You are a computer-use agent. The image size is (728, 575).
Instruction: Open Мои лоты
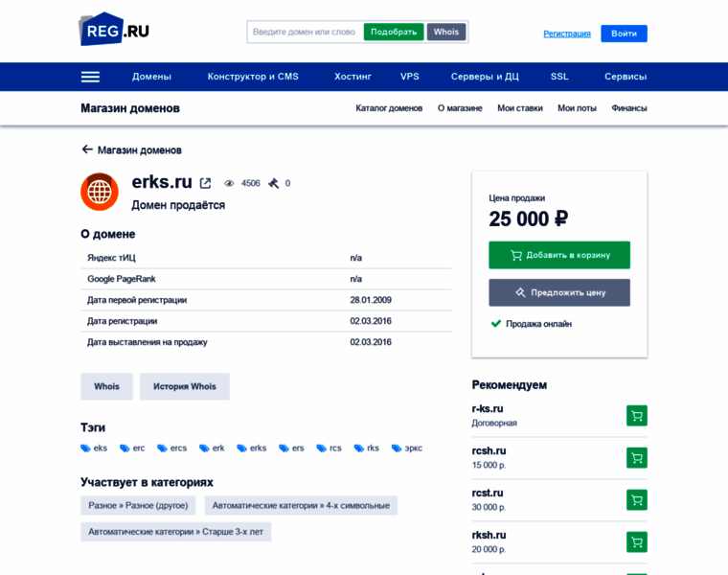point(577,108)
